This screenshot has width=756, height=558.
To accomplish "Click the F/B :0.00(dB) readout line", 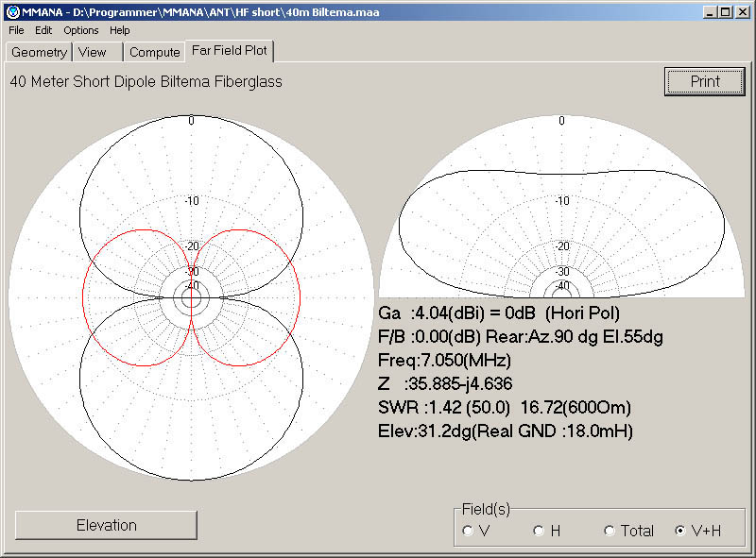I will 521,336.
